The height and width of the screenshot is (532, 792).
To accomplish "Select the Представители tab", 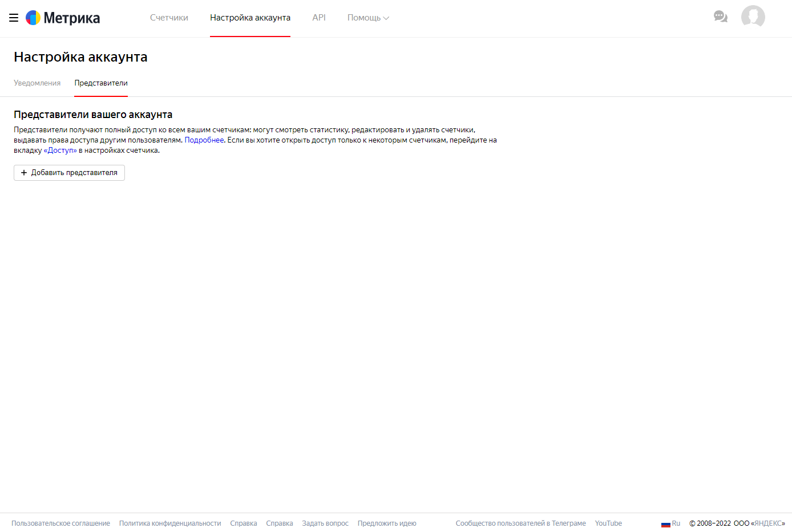I will (101, 83).
